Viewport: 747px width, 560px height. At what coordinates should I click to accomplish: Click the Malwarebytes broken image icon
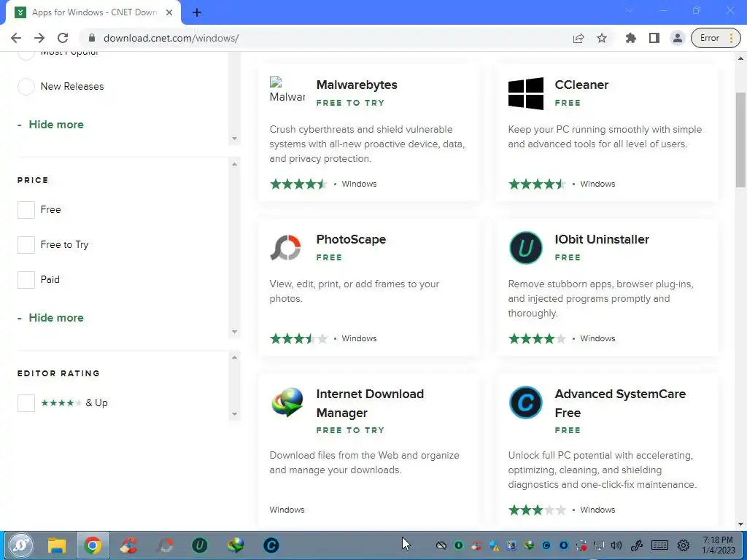pos(287,90)
